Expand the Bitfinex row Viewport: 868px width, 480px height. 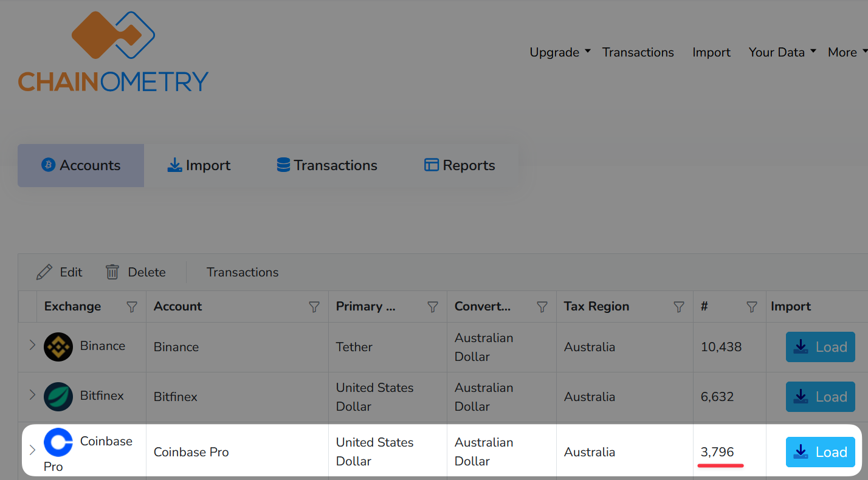(32, 395)
